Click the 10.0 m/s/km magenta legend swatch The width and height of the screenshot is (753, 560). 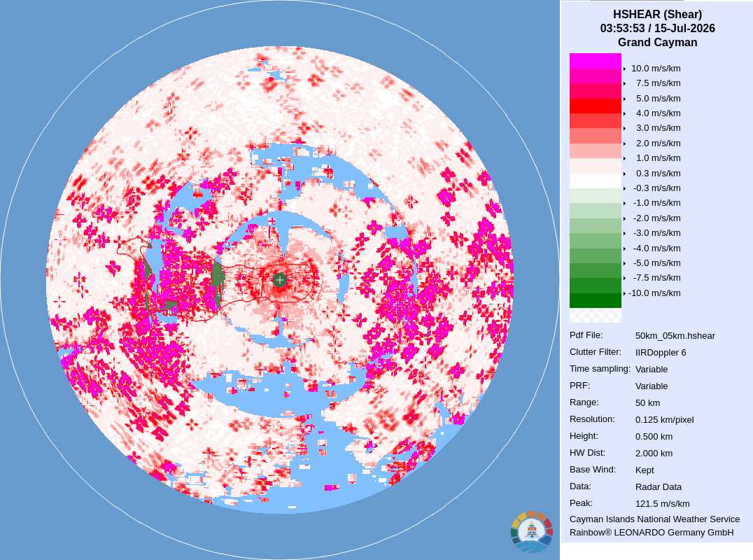point(595,61)
